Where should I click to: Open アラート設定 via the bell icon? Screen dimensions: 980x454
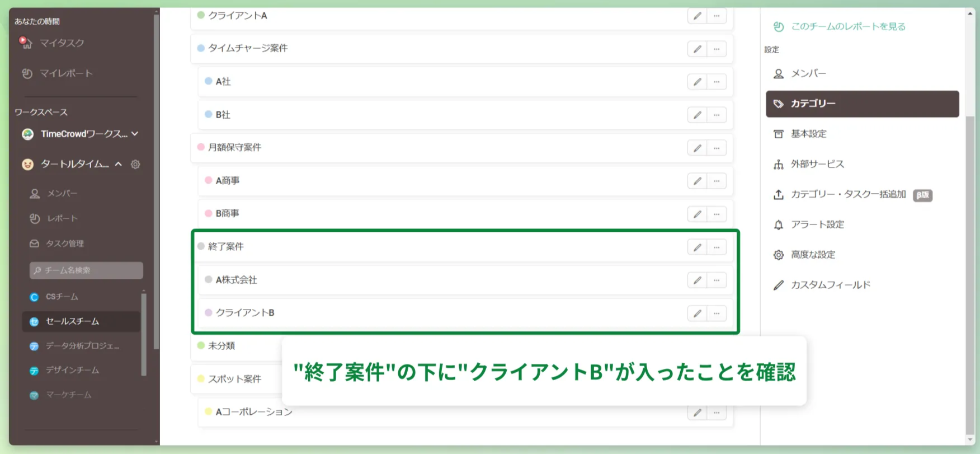pos(778,224)
